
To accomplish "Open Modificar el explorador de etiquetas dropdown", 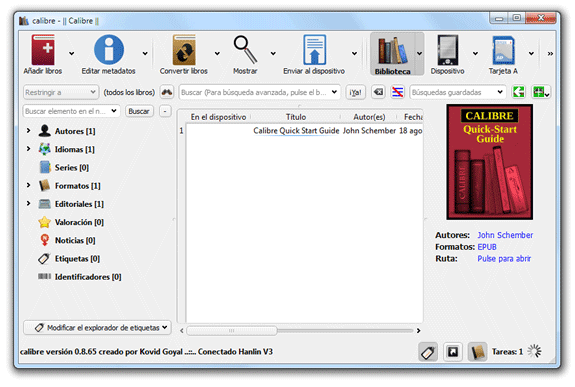I will coord(97,328).
